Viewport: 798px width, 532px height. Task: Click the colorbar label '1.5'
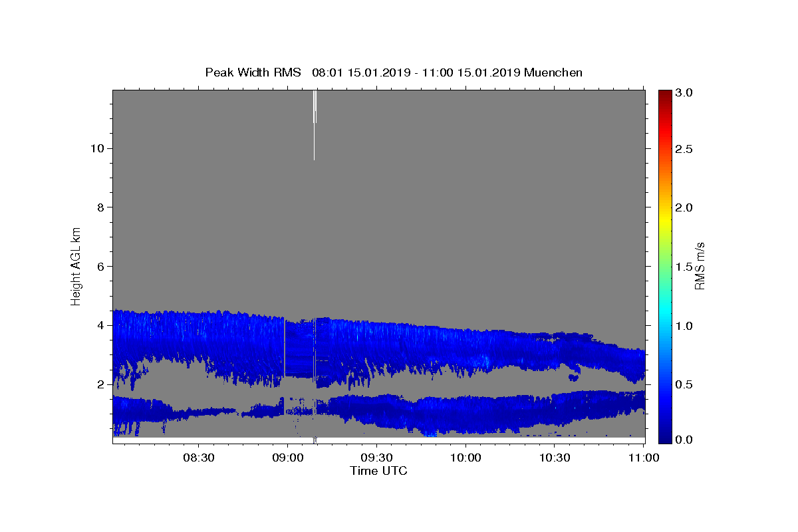[x=685, y=267]
